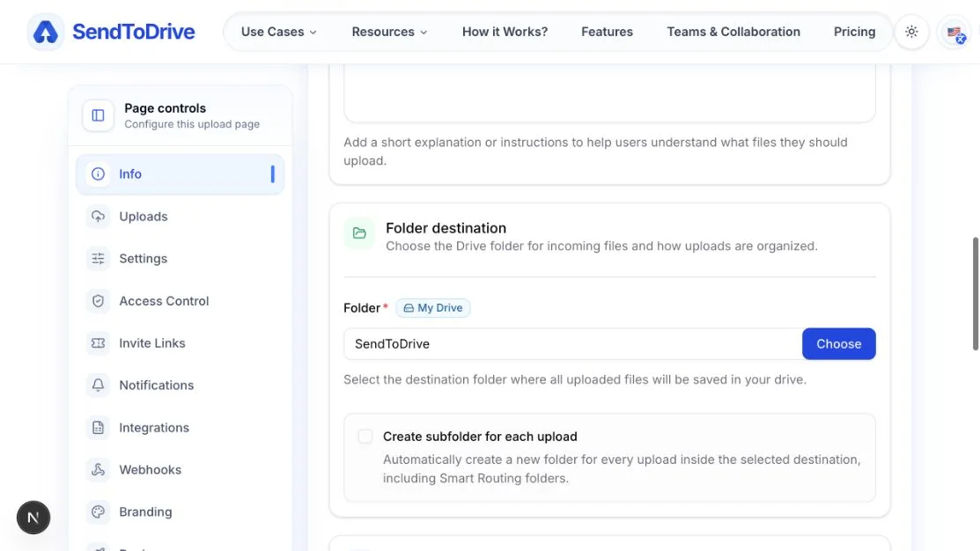Select Invite Links ticket icon
The width and height of the screenshot is (980, 551).
(x=98, y=343)
